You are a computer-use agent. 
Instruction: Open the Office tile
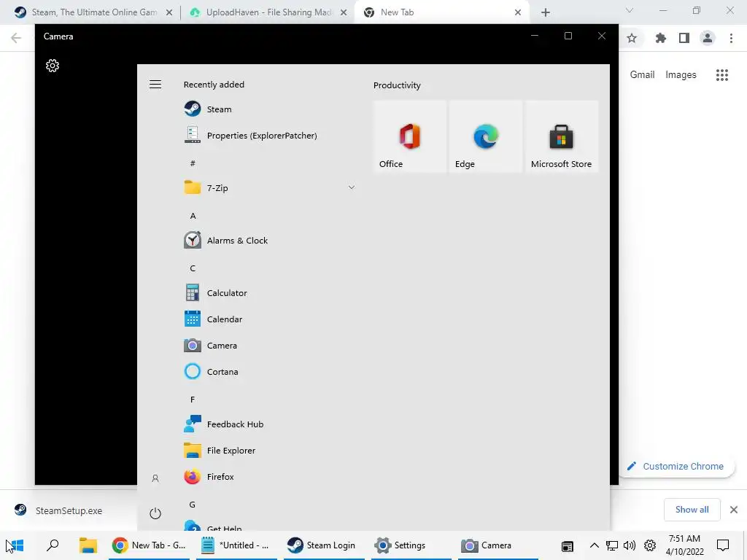pos(410,136)
